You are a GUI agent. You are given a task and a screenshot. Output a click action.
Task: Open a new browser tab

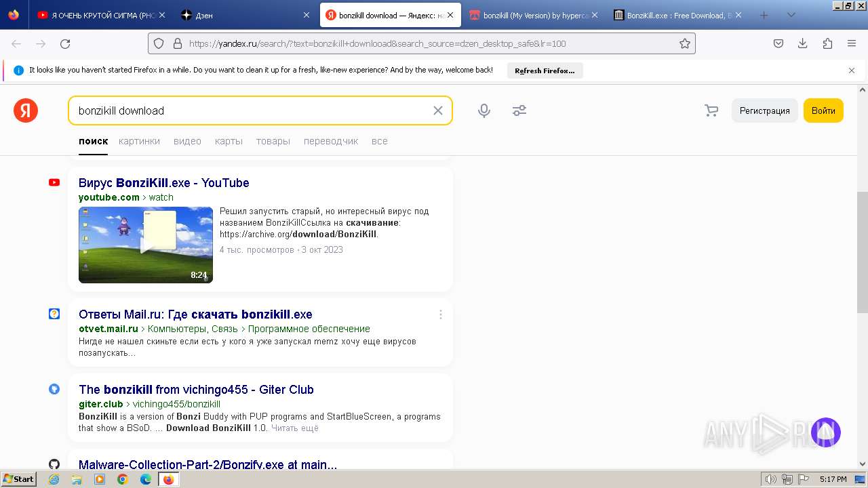click(x=764, y=15)
